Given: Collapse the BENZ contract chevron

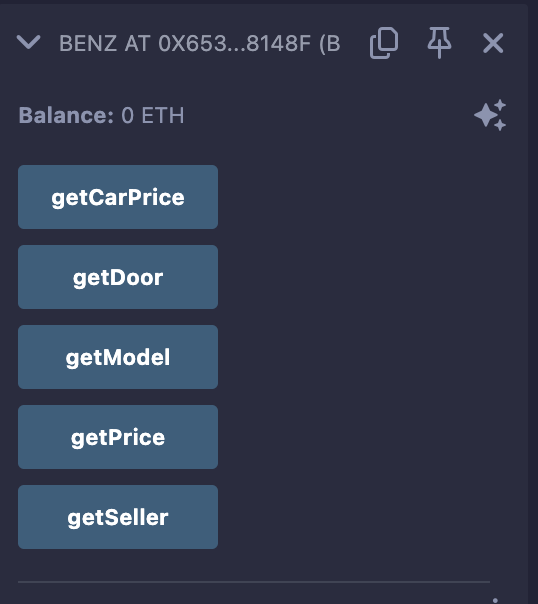Looking at the screenshot, I should 28,42.
